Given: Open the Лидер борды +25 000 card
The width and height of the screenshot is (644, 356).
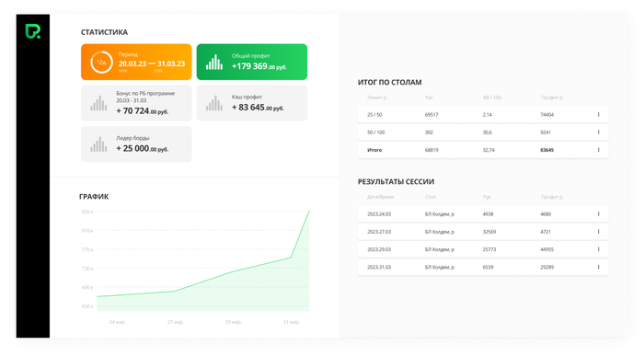Looking at the screenshot, I should pyautogui.click(x=136, y=144).
